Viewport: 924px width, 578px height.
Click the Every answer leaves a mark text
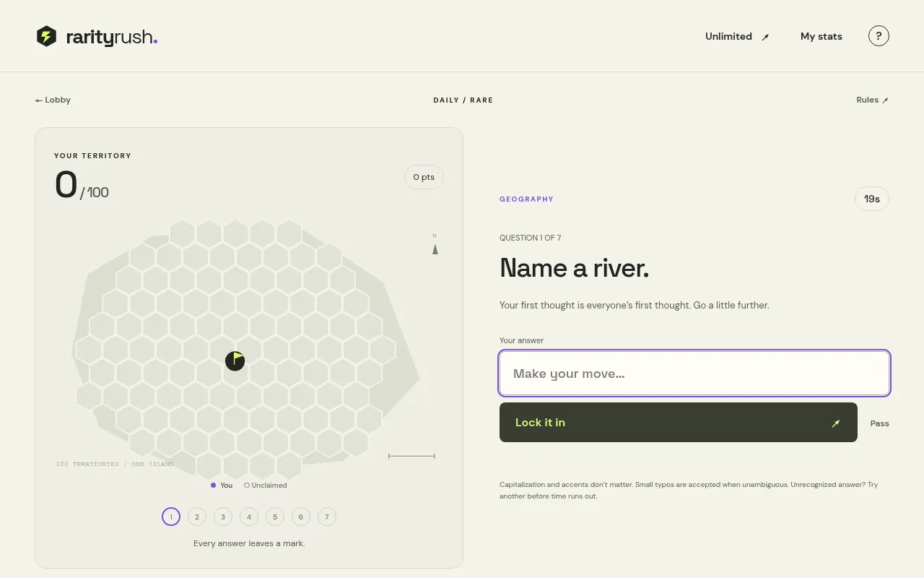pos(249,543)
